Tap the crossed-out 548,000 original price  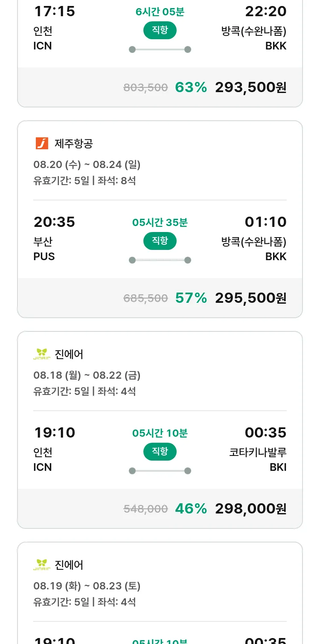point(145,509)
